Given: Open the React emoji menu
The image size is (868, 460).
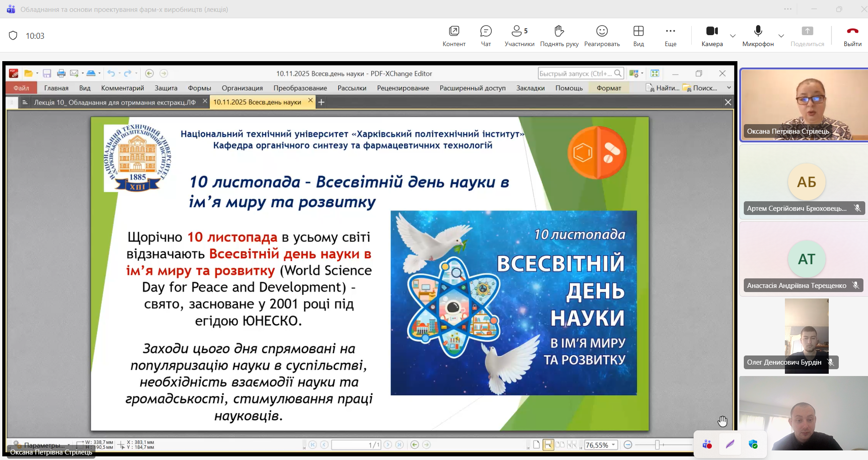Looking at the screenshot, I should click(602, 36).
